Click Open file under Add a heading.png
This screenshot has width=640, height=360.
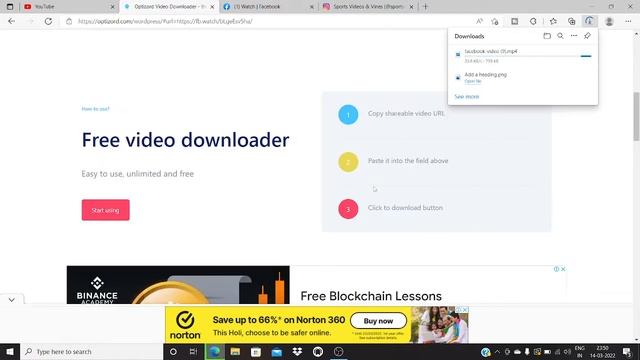(x=473, y=81)
